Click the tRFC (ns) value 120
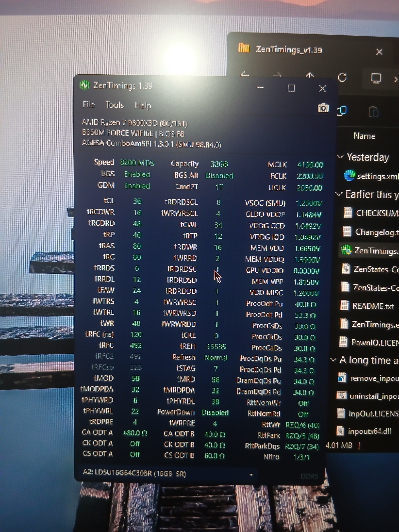The image size is (399, 532). 136,334
